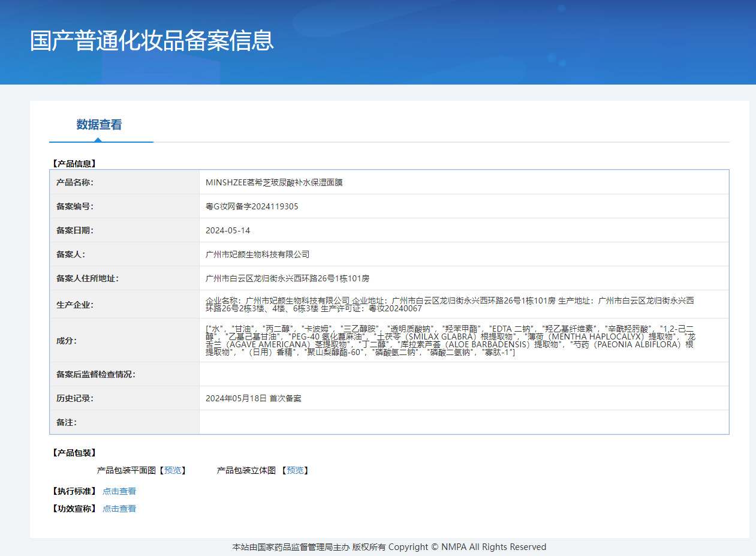Select the 数据查看 tab

(x=99, y=125)
